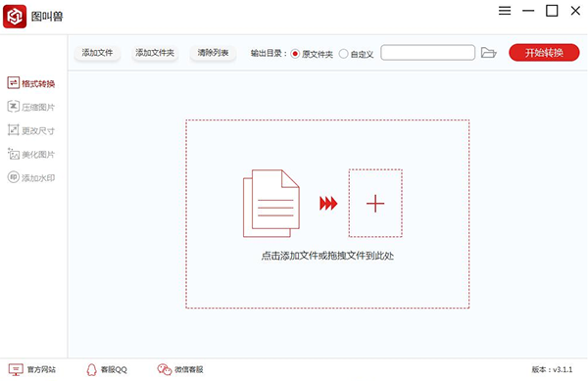Close the 图叫兽 window
Viewport: 588px width, 381px height.
(x=575, y=11)
